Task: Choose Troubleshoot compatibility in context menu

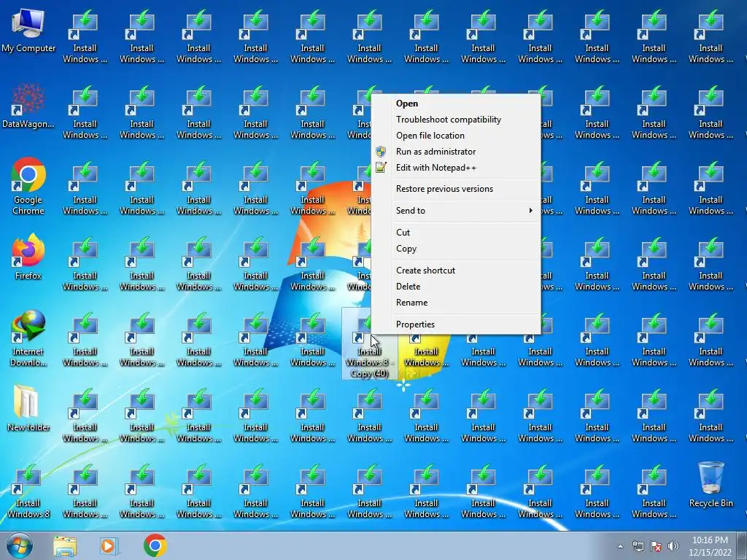Action: pos(456,120)
